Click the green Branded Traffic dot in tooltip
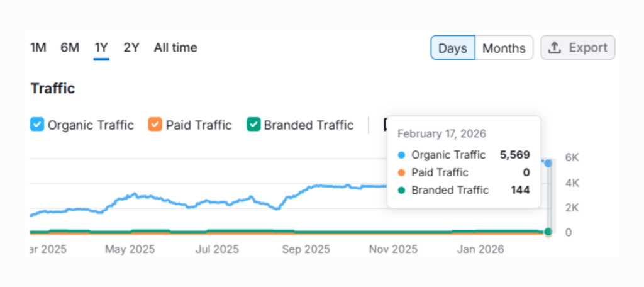This screenshot has width=644, height=287. 401,190
